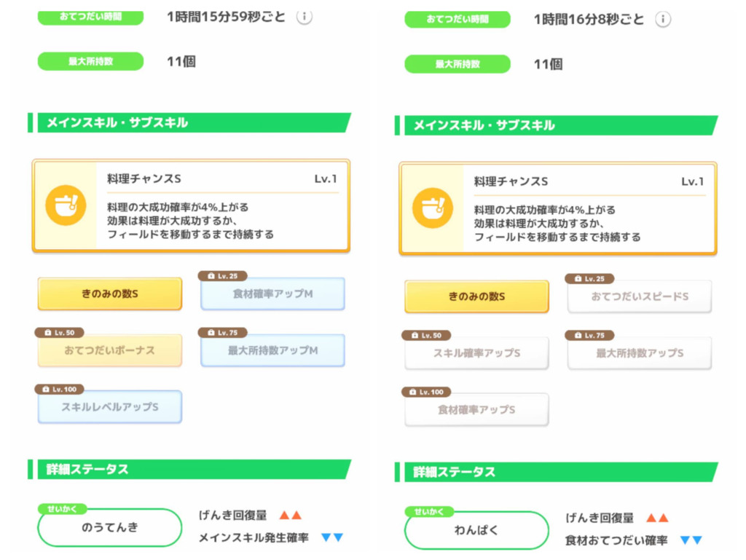Tap the おてつだいスピードS subskill
This screenshot has width=746, height=560.
pyautogui.click(x=640, y=297)
